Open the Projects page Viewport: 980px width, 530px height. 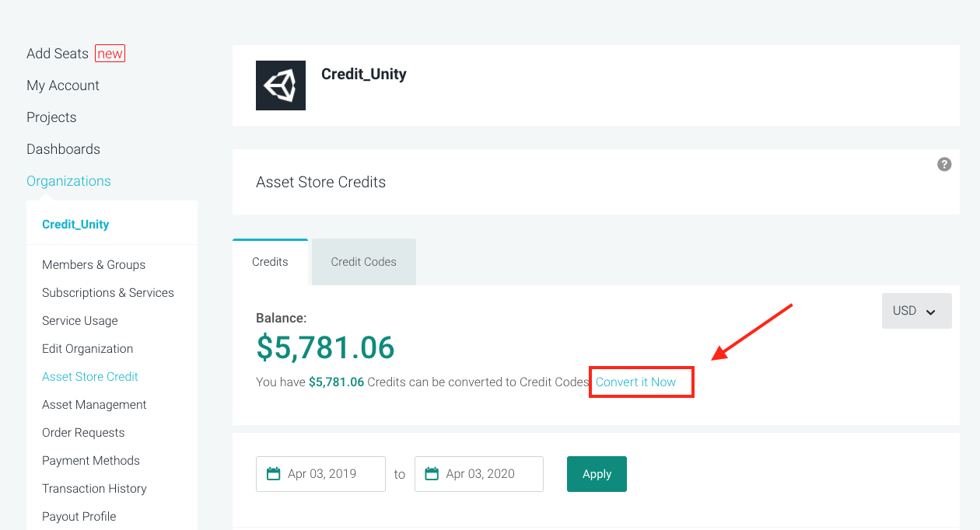point(51,117)
